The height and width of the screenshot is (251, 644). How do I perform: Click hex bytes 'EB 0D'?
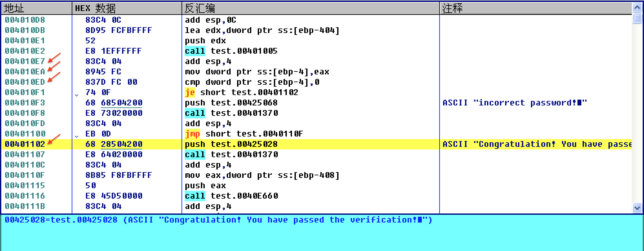point(98,134)
